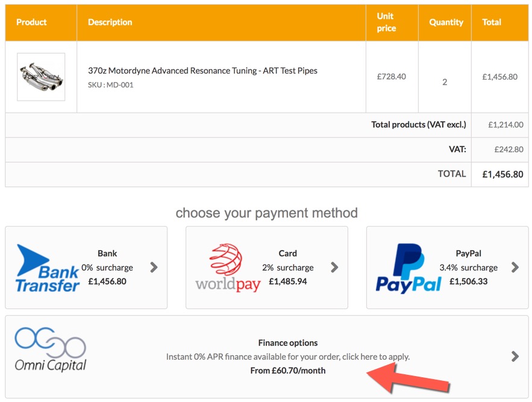Expand the PayPal payment option chevron
The image size is (532, 402).
[x=515, y=268]
